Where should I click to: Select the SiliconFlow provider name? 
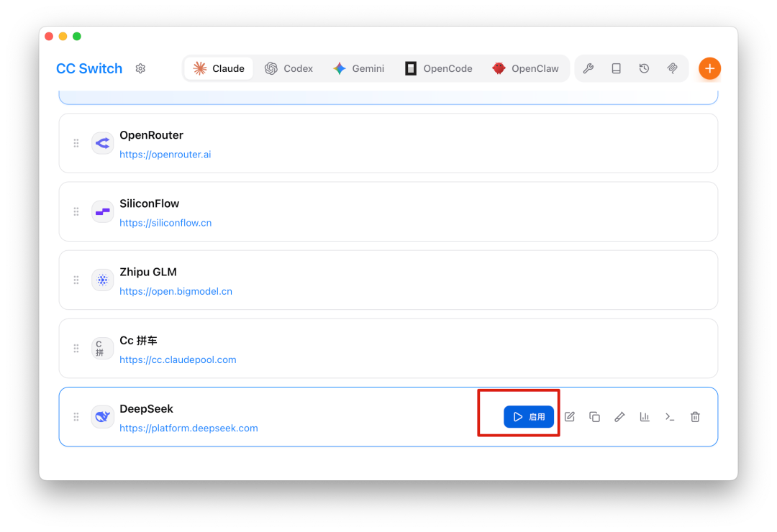149,203
